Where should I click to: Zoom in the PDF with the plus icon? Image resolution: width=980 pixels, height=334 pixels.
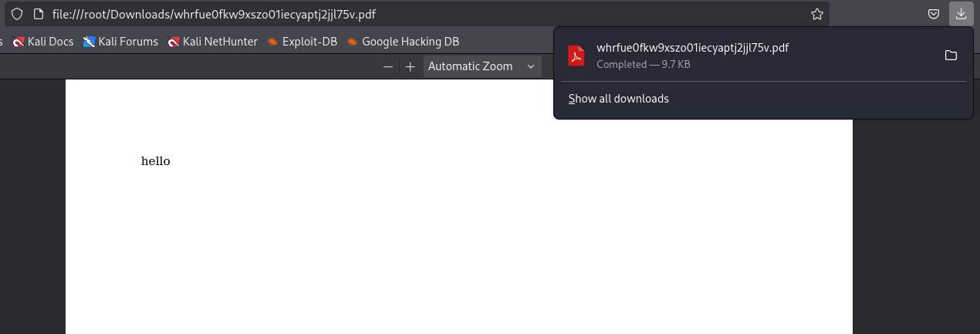411,66
